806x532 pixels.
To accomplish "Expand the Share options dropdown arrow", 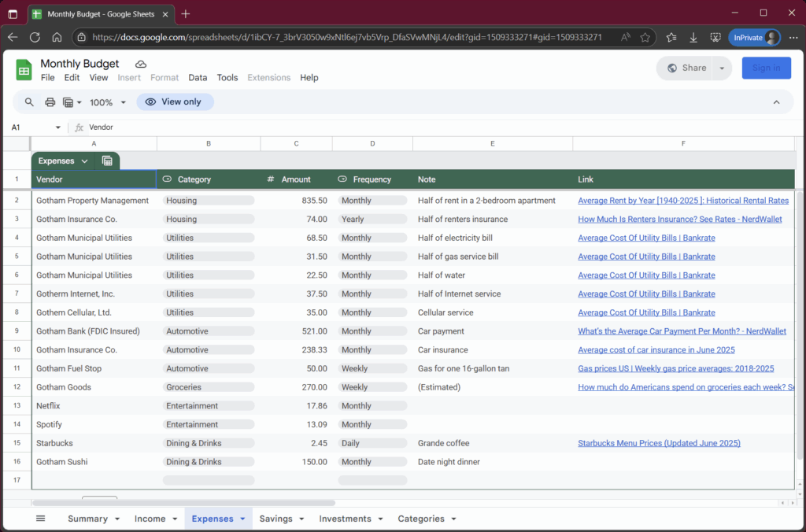I will [x=722, y=68].
